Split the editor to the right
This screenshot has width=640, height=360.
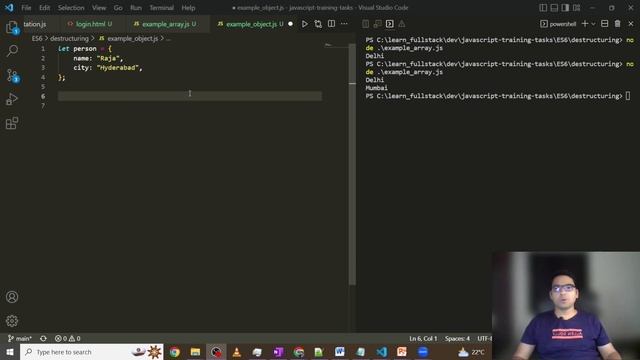tap(331, 24)
